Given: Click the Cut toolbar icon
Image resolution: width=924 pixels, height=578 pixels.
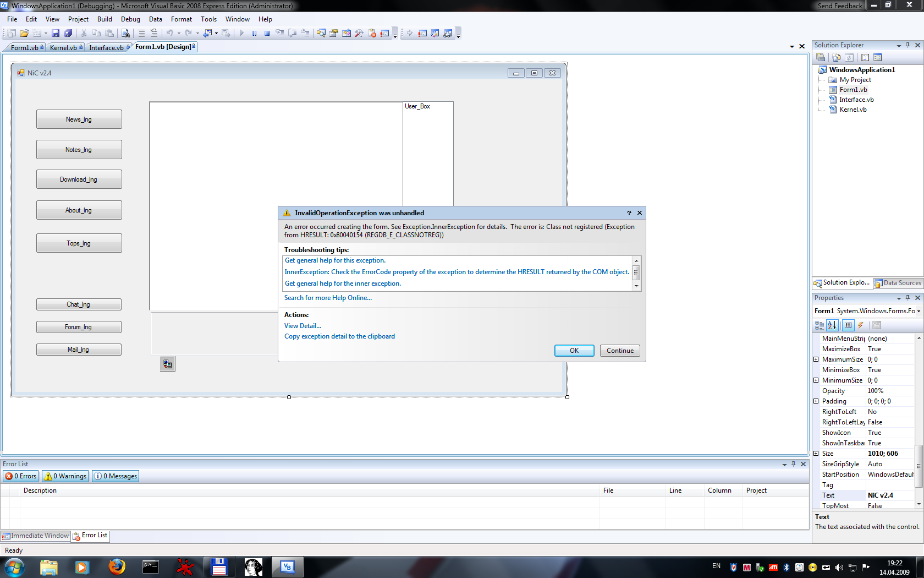Looking at the screenshot, I should click(84, 33).
